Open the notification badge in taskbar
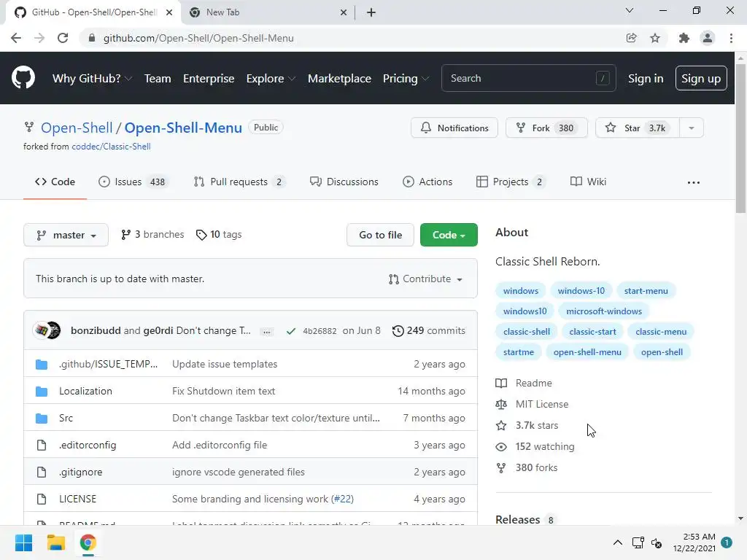The width and height of the screenshot is (747, 560). pyautogui.click(x=727, y=542)
